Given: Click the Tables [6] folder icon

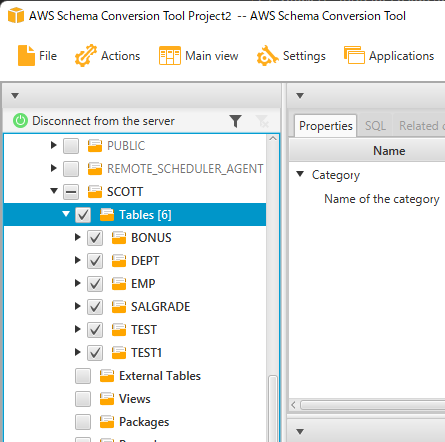Looking at the screenshot, I should click(107, 215).
